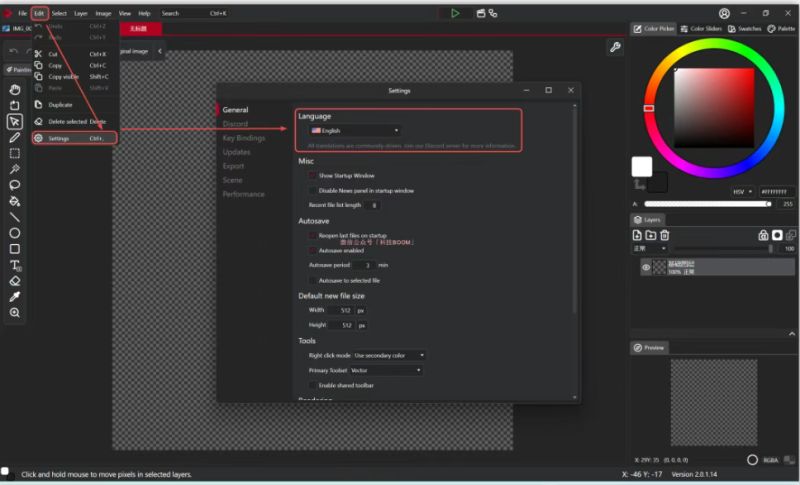Toggle Show Startup Window checkbox

tap(312, 175)
